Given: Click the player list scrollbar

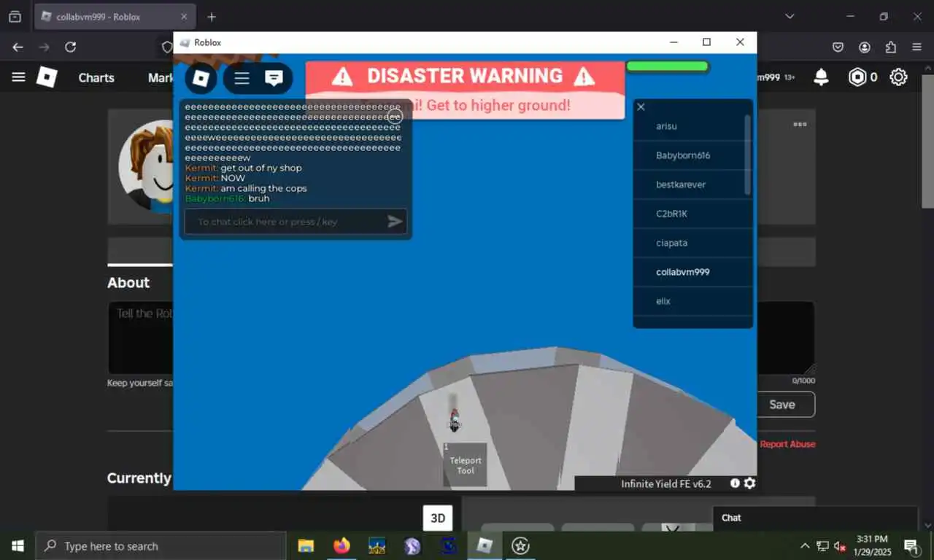Looking at the screenshot, I should pos(747,155).
